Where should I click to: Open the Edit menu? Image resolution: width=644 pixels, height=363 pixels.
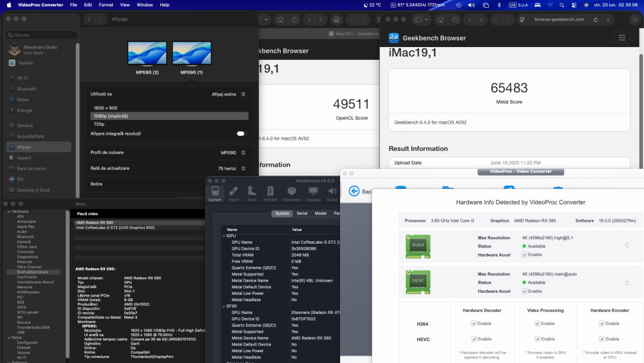88,5
